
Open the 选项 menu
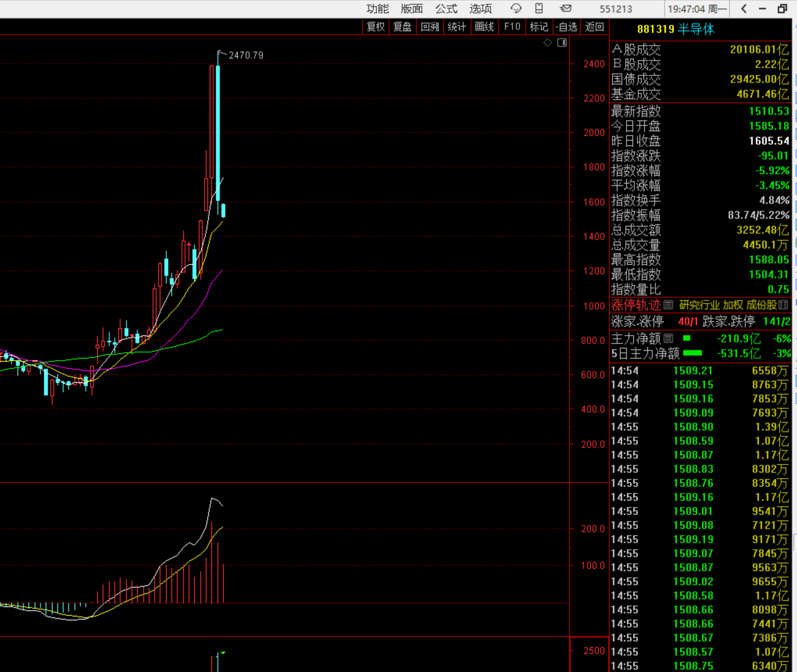pos(481,9)
